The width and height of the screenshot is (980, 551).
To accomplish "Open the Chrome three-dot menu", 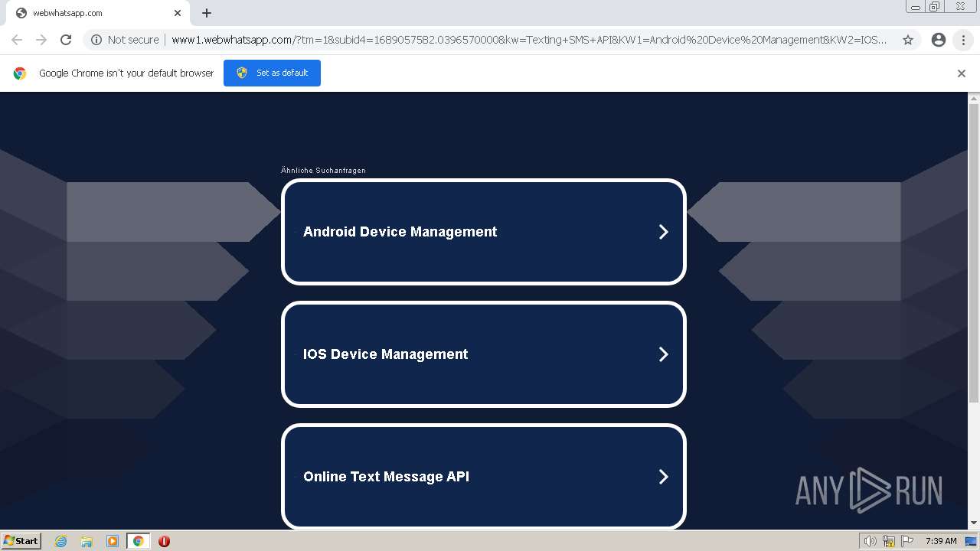I will click(x=963, y=40).
